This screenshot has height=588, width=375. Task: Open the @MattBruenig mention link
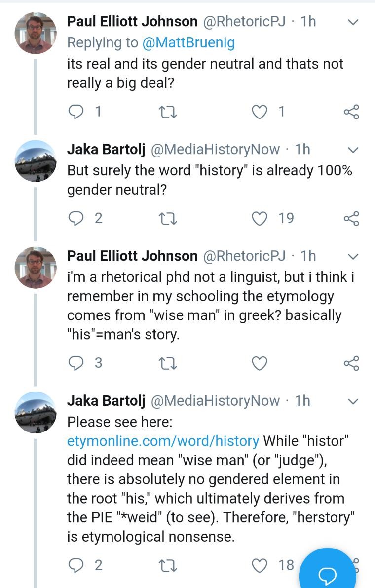pyautogui.click(x=188, y=43)
